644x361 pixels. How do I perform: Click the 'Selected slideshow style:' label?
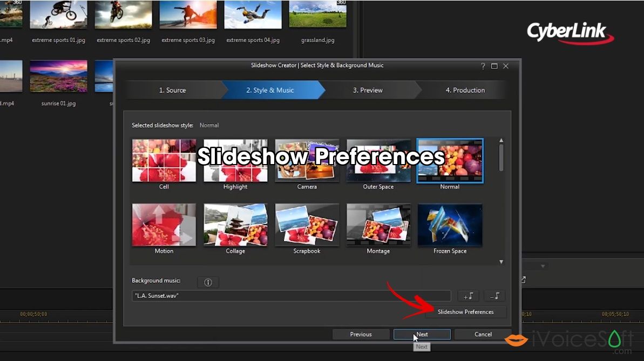[x=162, y=125]
